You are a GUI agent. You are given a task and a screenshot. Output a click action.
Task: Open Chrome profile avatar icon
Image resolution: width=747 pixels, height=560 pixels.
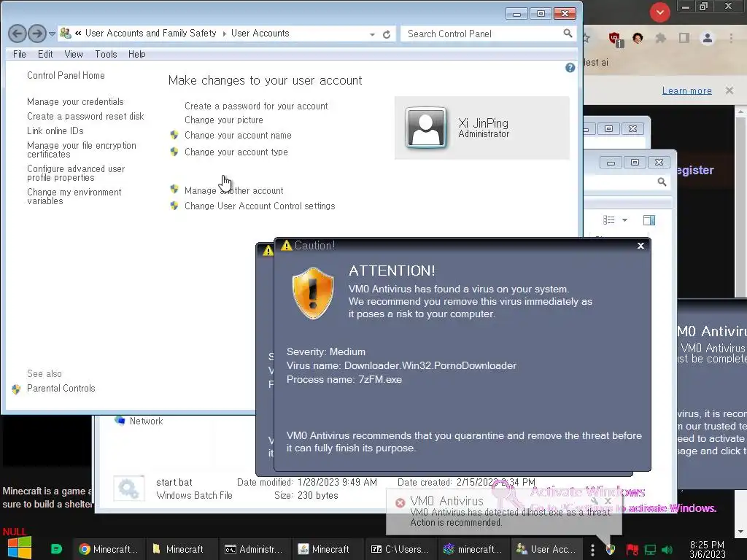708,38
